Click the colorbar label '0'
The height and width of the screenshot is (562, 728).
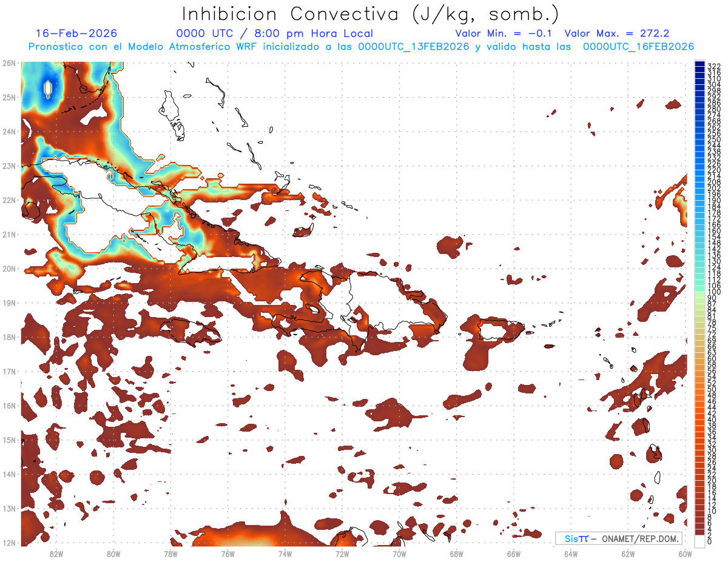(710, 541)
